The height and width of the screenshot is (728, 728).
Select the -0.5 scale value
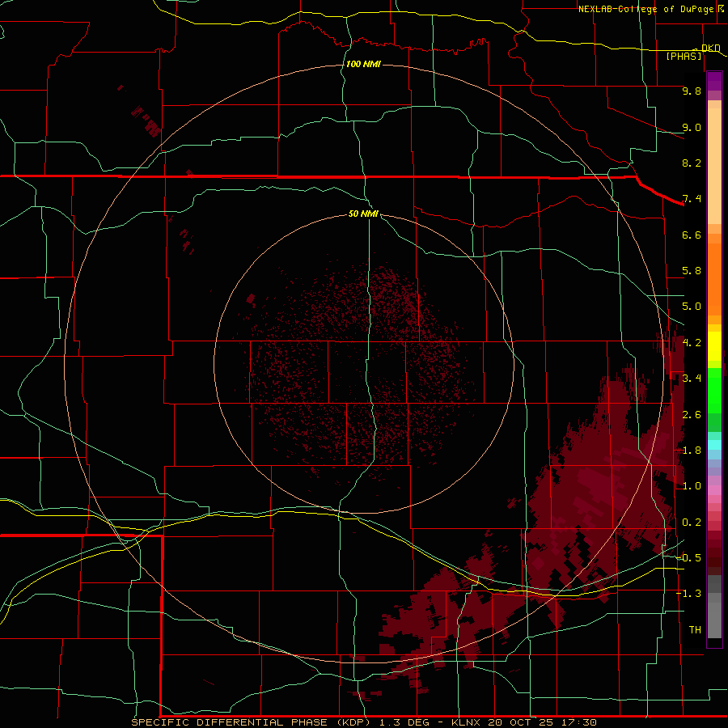pos(688,558)
